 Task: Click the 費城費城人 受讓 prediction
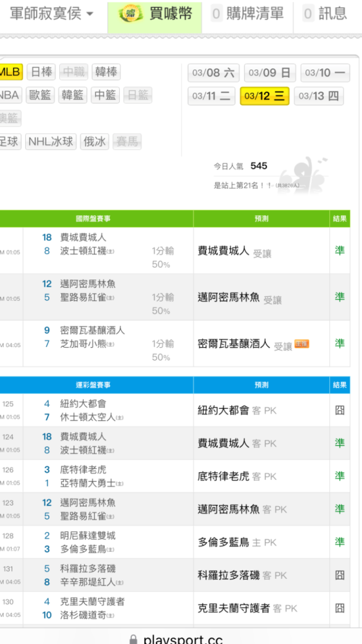pos(234,251)
